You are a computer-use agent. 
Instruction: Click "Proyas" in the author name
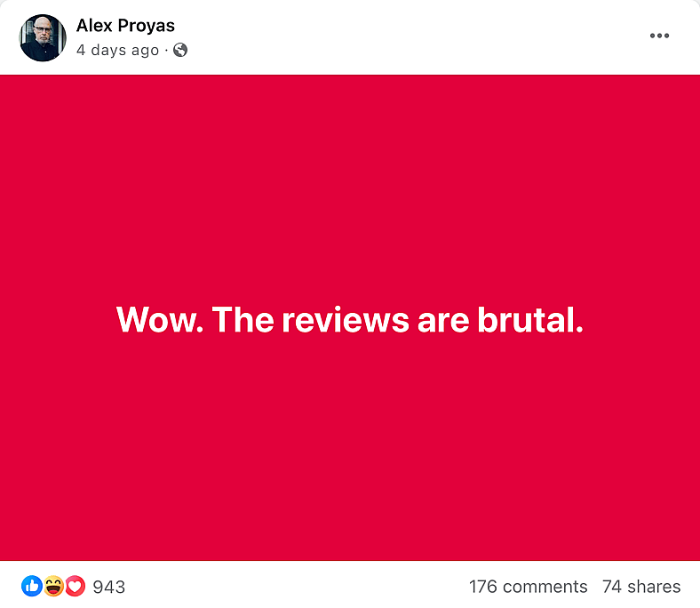point(147,26)
